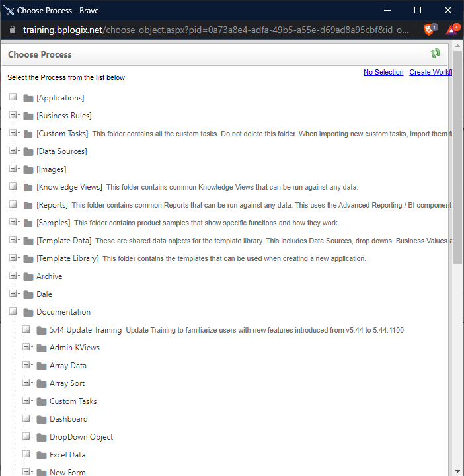The width and height of the screenshot is (464, 476).
Task: Expand the Custom Tasks subfolder node
Action: (26, 401)
